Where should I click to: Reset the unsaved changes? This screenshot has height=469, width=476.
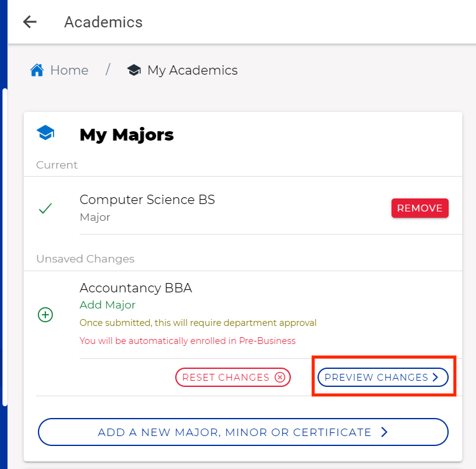tap(233, 377)
